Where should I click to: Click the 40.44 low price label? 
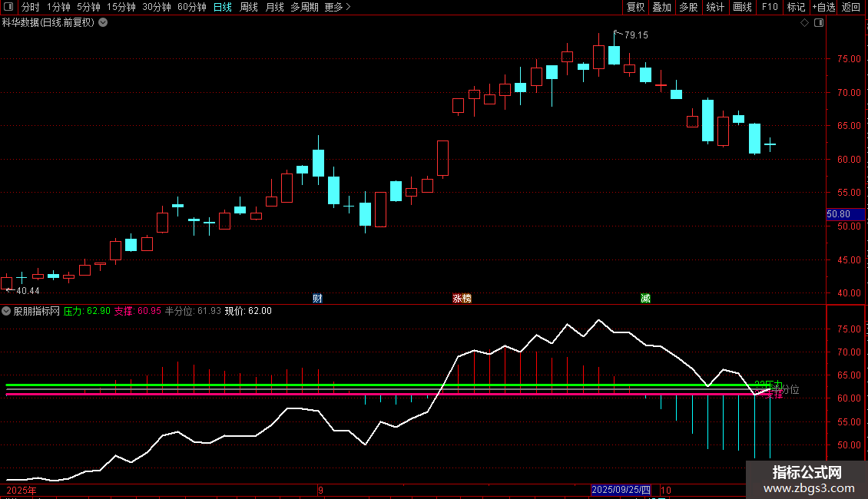point(28,291)
